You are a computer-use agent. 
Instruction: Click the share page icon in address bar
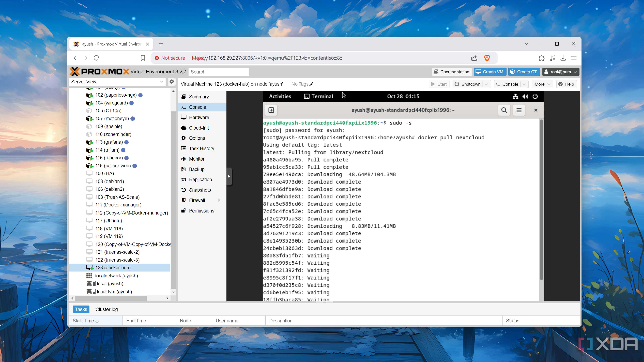point(474,58)
